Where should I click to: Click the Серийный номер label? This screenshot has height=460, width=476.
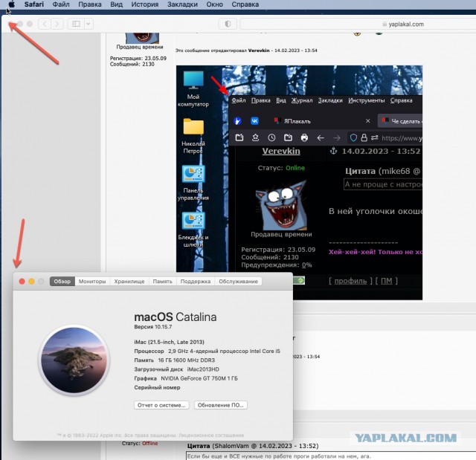coord(157,387)
